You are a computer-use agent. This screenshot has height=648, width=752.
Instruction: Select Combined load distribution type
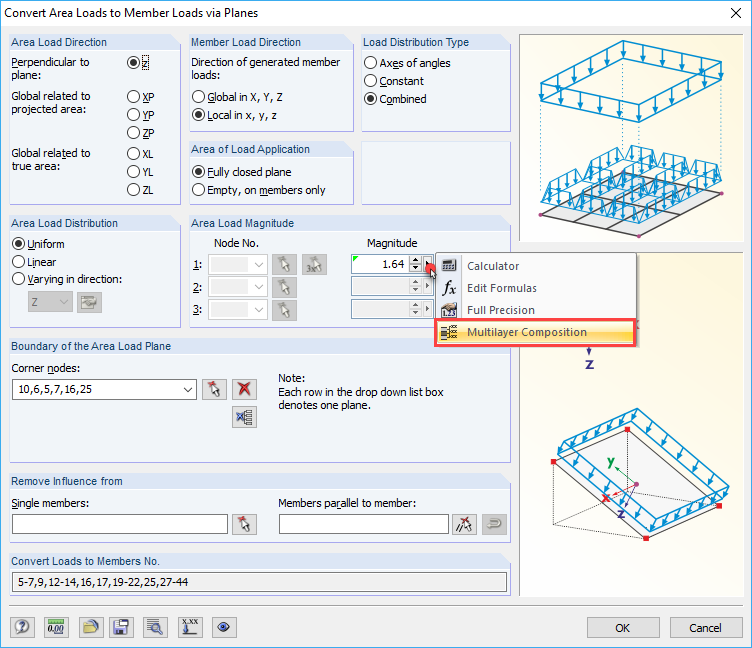(x=370, y=99)
